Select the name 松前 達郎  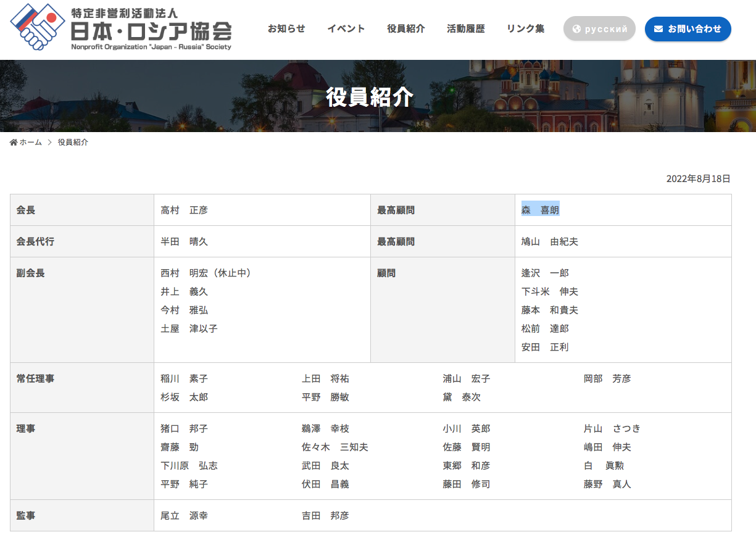pyautogui.click(x=546, y=328)
